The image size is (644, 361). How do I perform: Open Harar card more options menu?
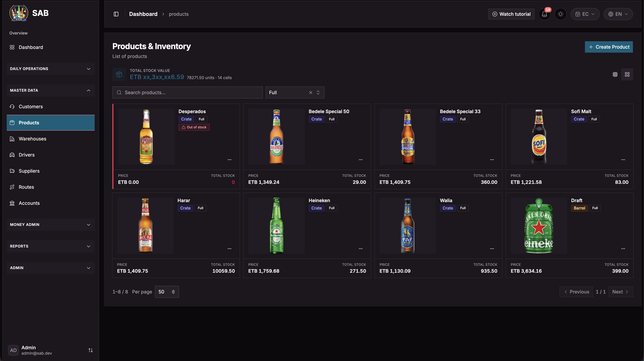[x=230, y=249]
